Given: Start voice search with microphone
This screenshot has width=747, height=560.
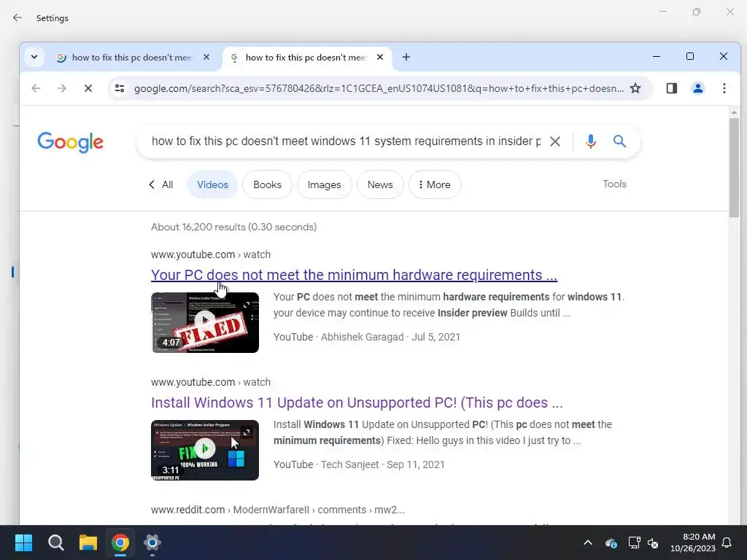Looking at the screenshot, I should click(591, 141).
